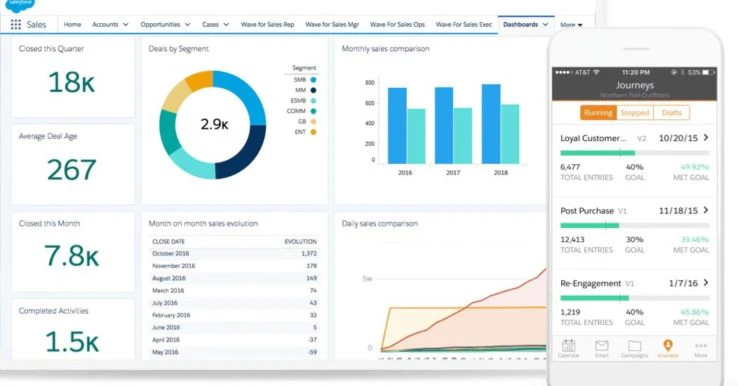Viewport: 738px width, 386px height.
Task: Open the Wave for Sales Mgr tab
Action: coord(332,24)
